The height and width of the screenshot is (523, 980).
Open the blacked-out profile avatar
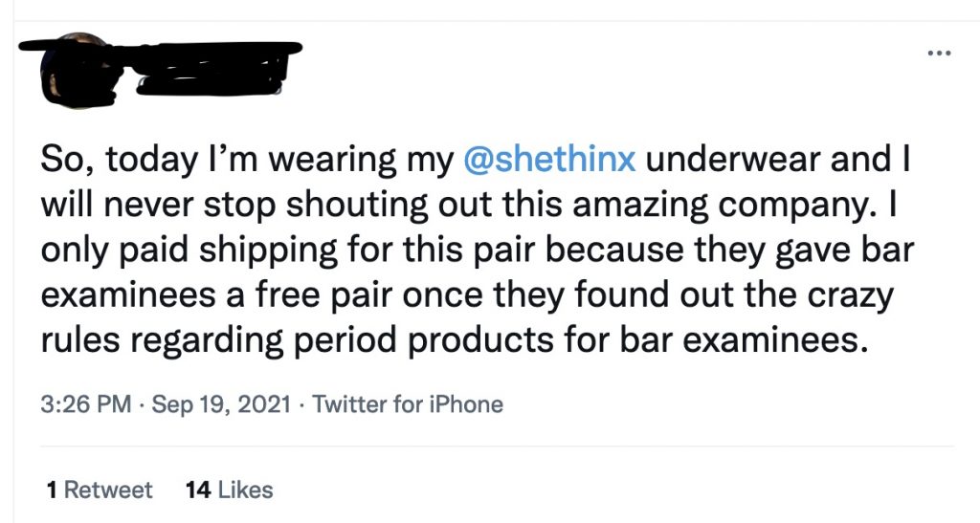pos(78,70)
